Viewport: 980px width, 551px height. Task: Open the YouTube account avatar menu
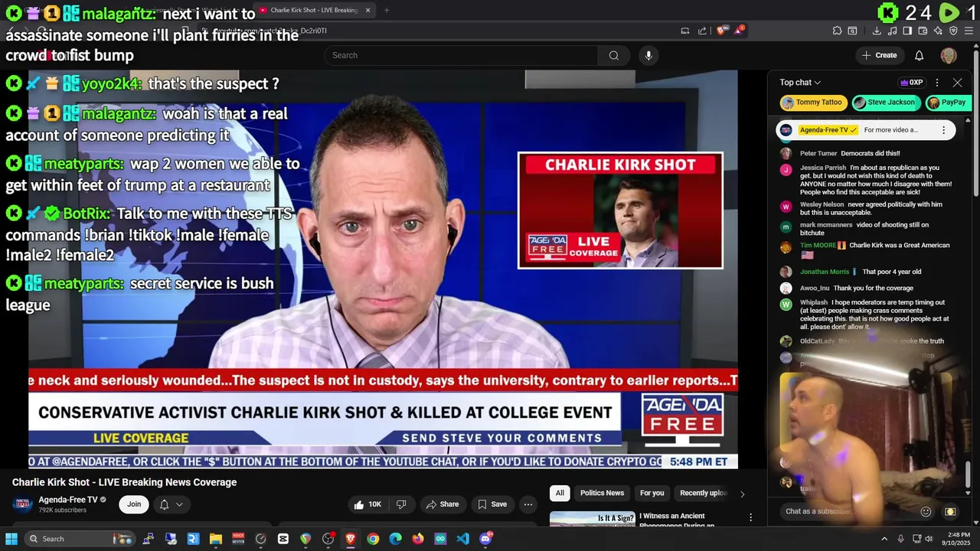(949, 55)
